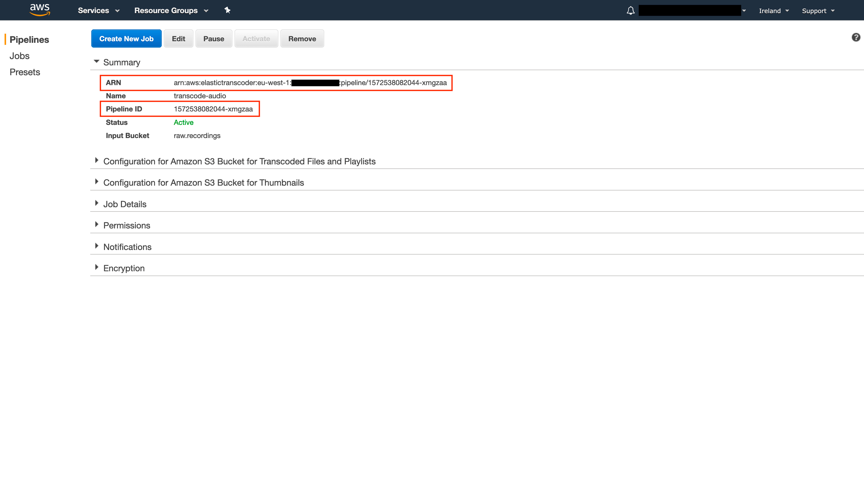864x504 pixels.
Task: Open Presets in the sidebar
Action: coord(25,72)
